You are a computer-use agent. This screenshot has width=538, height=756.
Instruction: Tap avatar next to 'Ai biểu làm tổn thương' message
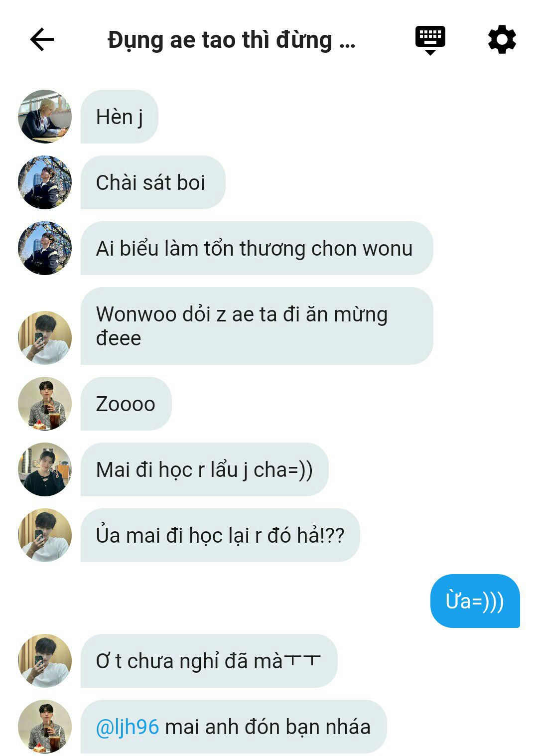coord(45,248)
